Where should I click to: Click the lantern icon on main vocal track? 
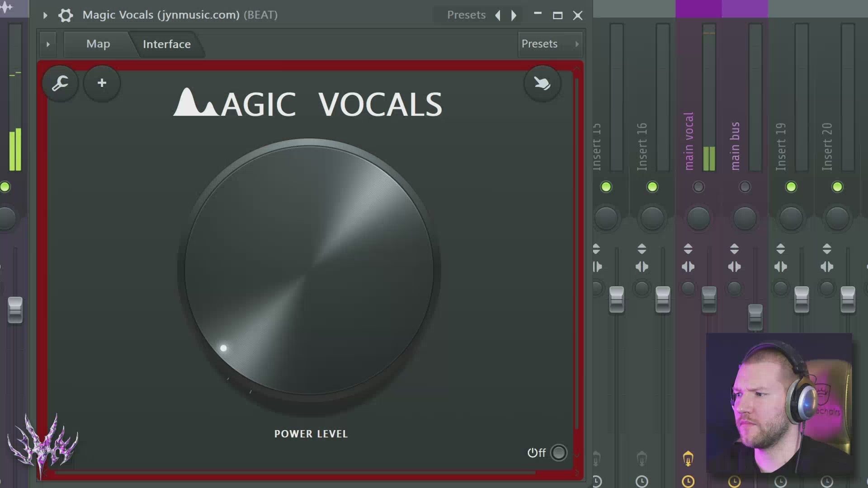point(688,458)
